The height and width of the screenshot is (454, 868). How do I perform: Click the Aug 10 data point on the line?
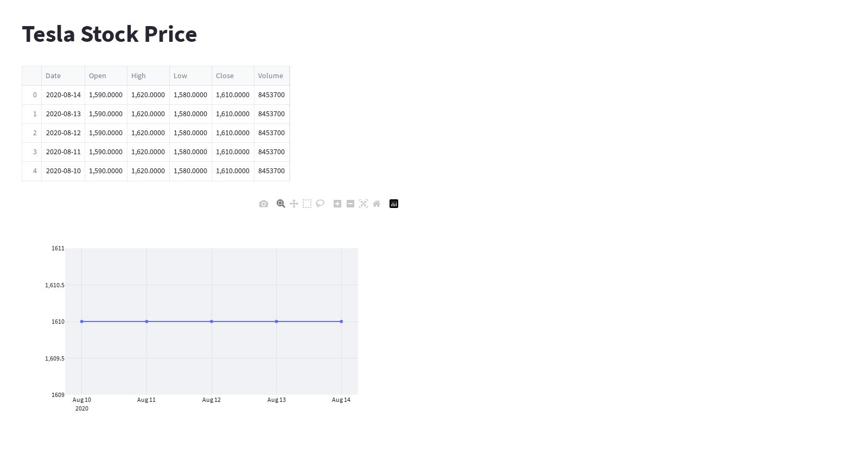[82, 321]
